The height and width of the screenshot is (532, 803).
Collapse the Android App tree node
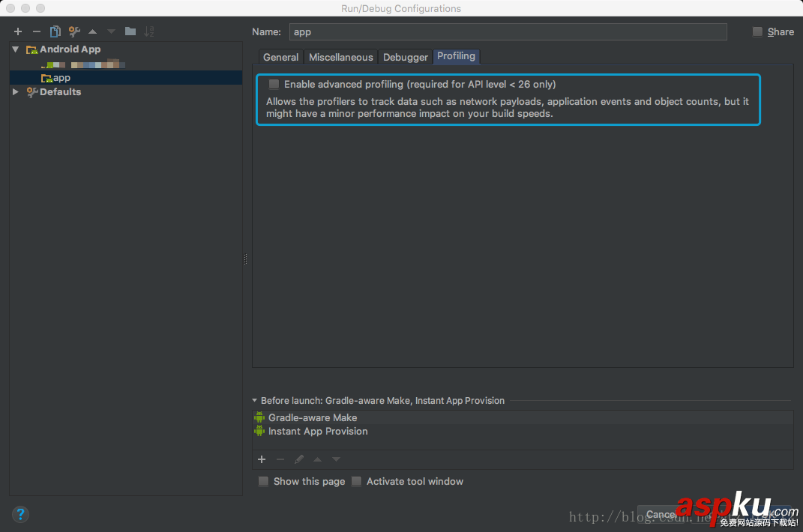coord(16,49)
